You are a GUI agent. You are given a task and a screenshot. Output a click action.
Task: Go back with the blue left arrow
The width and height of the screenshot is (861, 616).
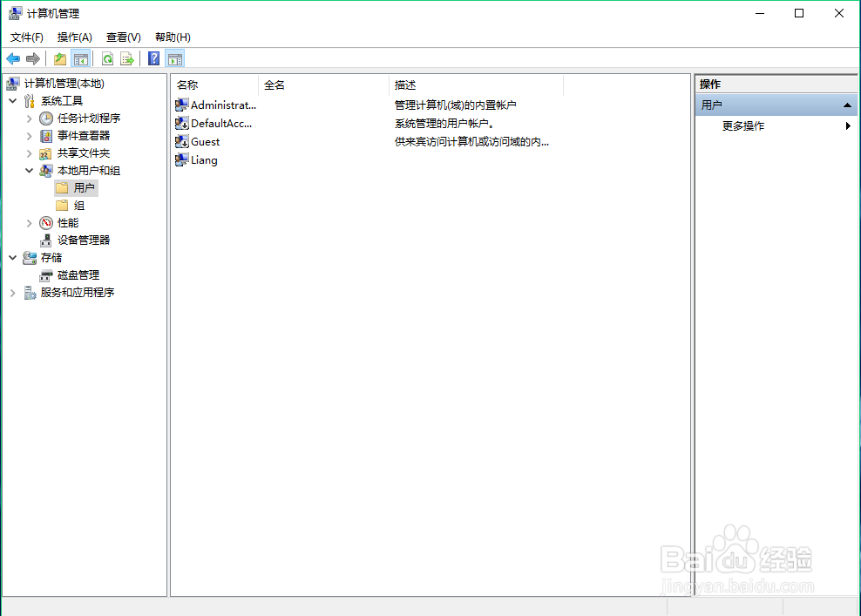pos(13,58)
